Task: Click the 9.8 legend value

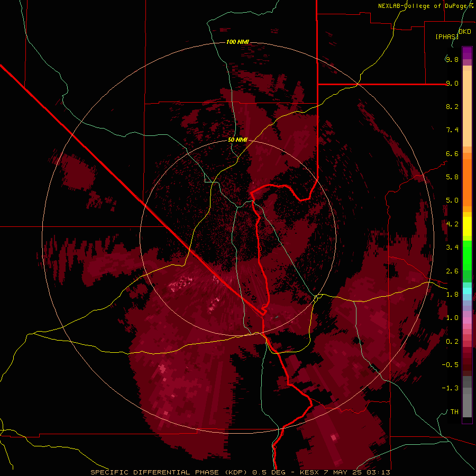Action: pyautogui.click(x=452, y=59)
